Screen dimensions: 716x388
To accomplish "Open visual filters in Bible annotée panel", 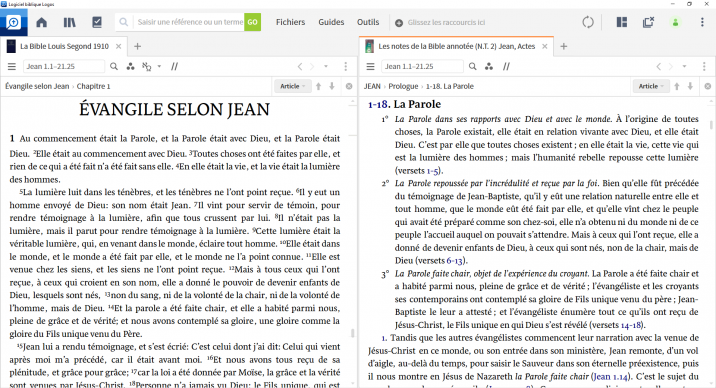I will [x=489, y=67].
